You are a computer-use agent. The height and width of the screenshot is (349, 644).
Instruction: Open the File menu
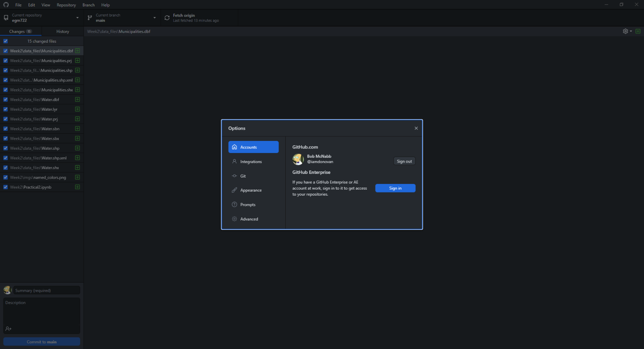click(x=19, y=5)
